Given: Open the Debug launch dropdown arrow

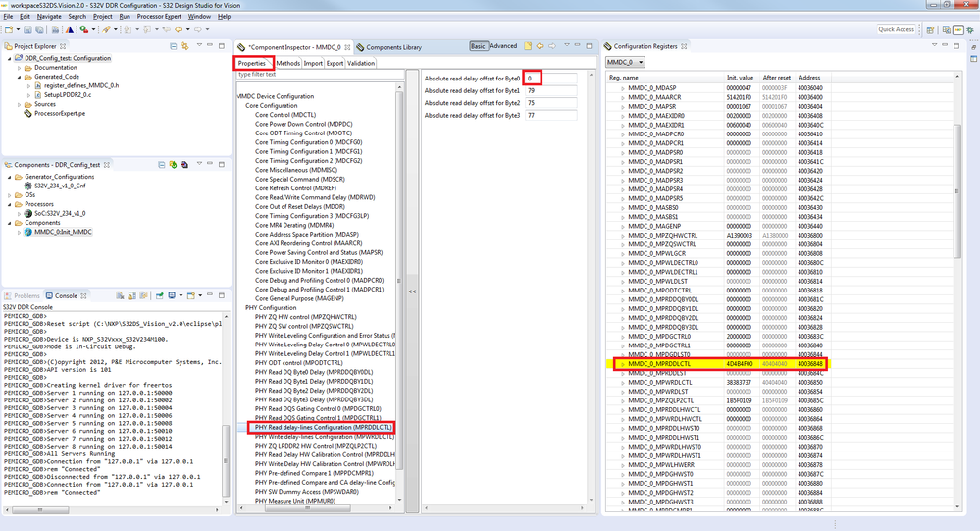Looking at the screenshot, I should click(x=94, y=29).
